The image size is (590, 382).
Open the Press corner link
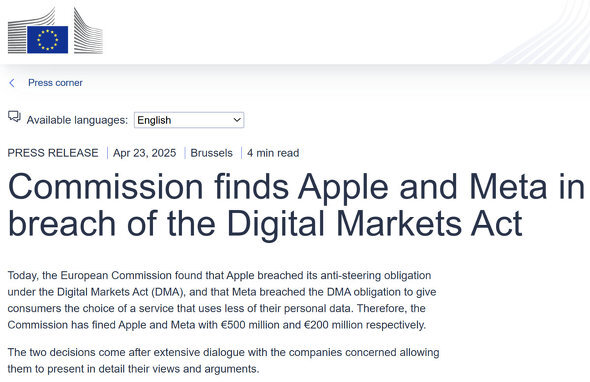coord(55,83)
